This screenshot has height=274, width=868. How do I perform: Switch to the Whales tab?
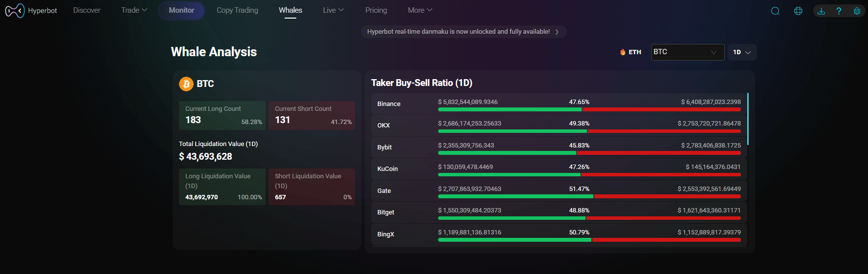point(290,10)
